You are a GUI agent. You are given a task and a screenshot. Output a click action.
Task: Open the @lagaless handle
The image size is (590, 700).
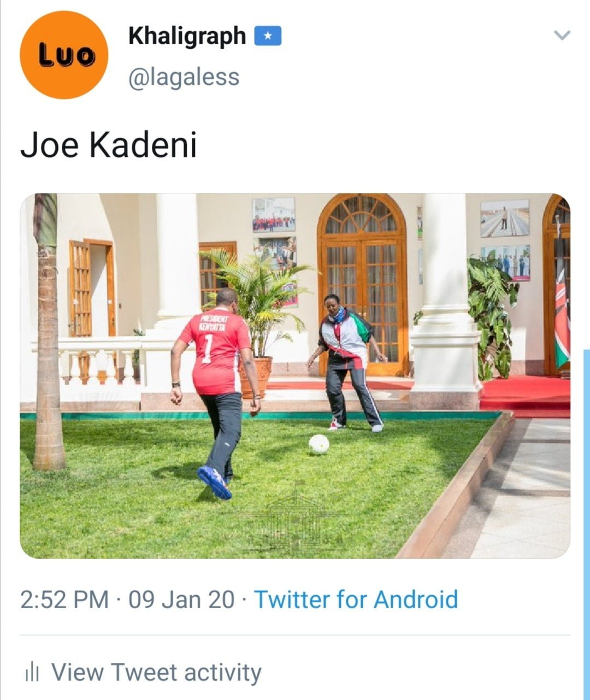tap(184, 77)
